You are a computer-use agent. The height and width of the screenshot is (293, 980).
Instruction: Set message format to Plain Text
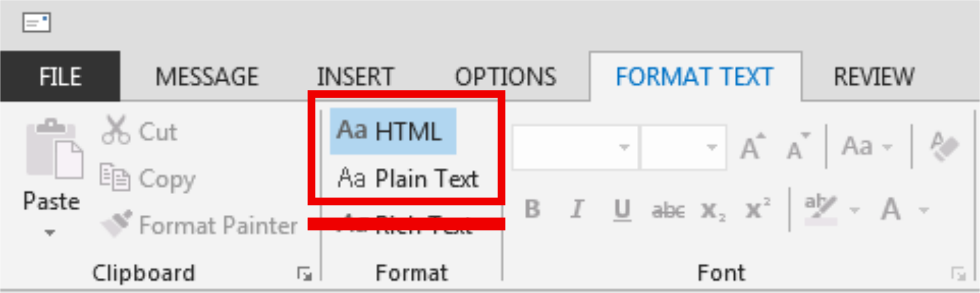(x=408, y=178)
